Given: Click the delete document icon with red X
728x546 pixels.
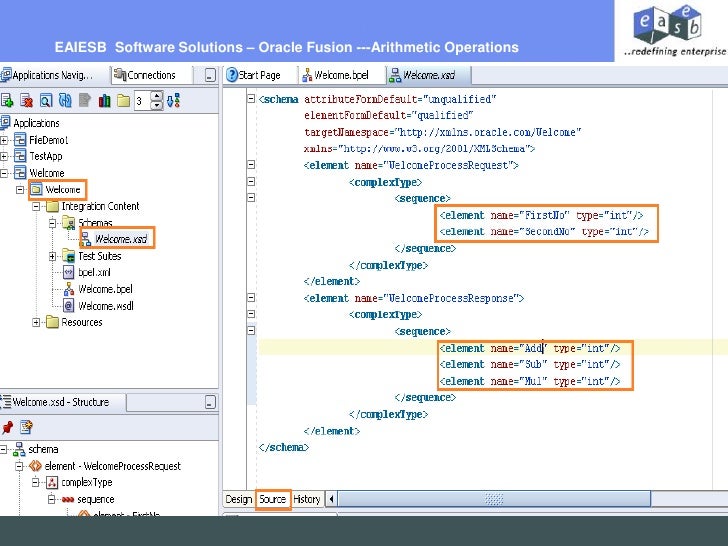Looking at the screenshot, I should (26, 100).
